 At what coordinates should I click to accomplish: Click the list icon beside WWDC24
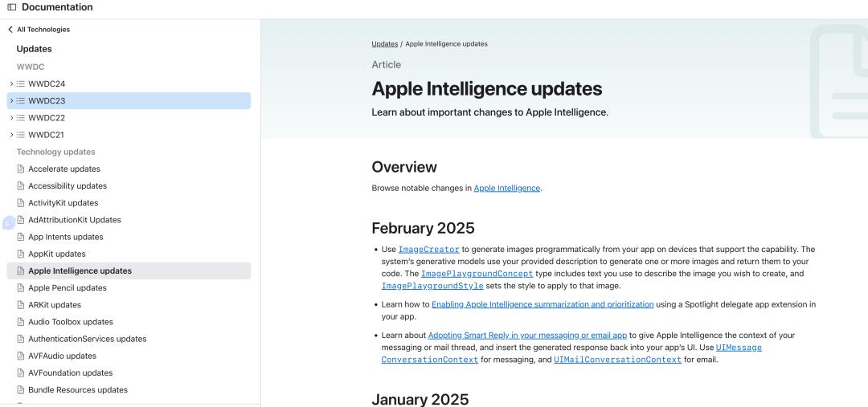(x=21, y=84)
